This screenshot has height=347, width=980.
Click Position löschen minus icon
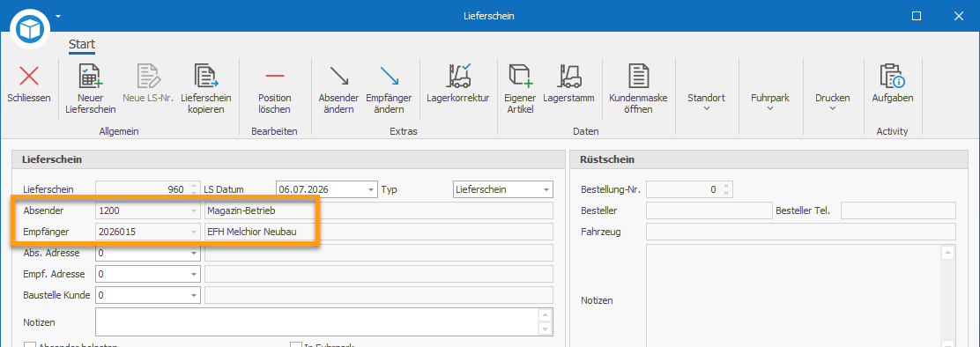274,76
